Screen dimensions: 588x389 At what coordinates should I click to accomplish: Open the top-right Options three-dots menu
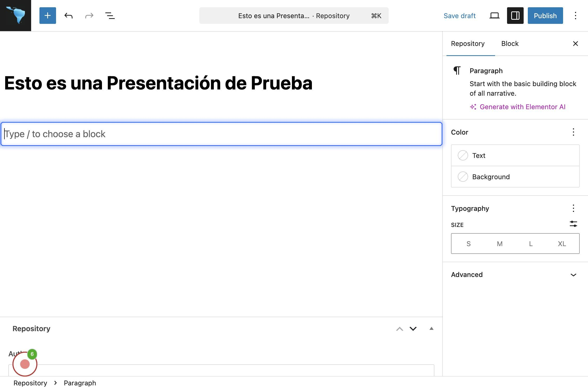tap(575, 16)
